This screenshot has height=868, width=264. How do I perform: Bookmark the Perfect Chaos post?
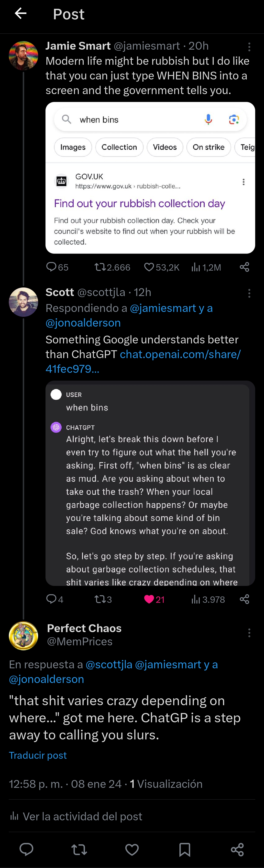(x=185, y=849)
